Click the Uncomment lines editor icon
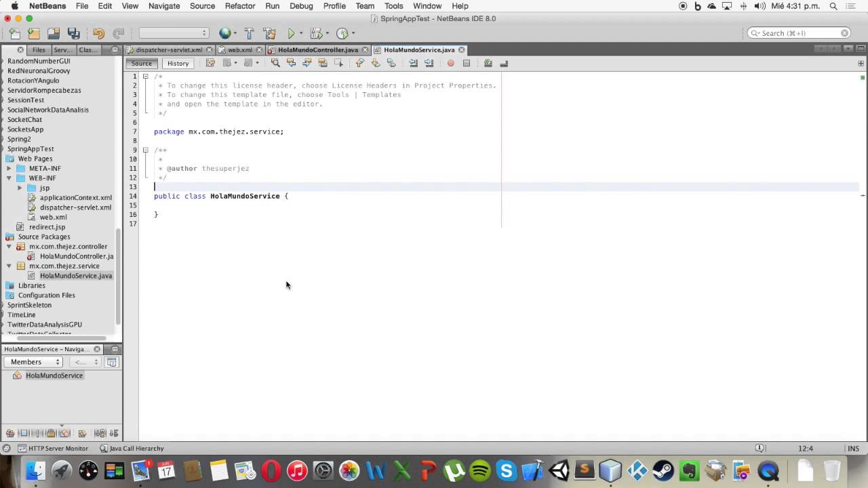Image resolution: width=868 pixels, height=488 pixels. [x=504, y=63]
